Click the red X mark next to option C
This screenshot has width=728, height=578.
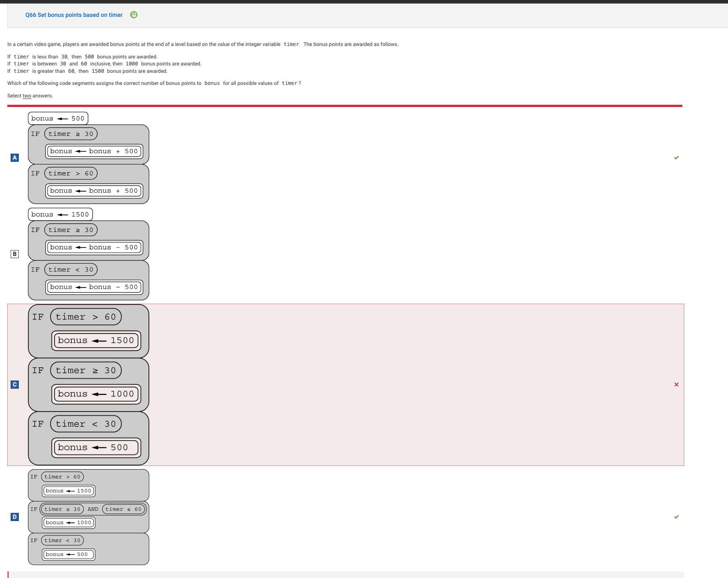[676, 385]
